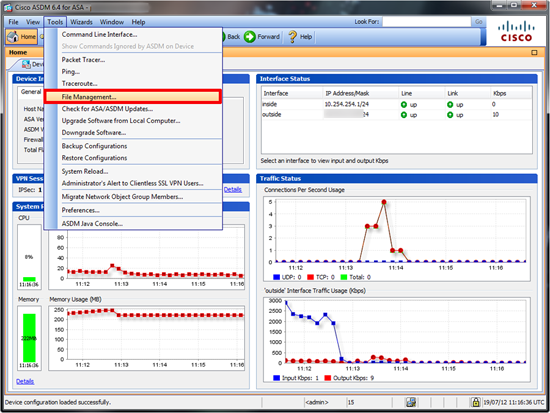Click the Home toolbar button
Image resolution: width=550 pixels, height=413 pixels.
click(x=22, y=36)
